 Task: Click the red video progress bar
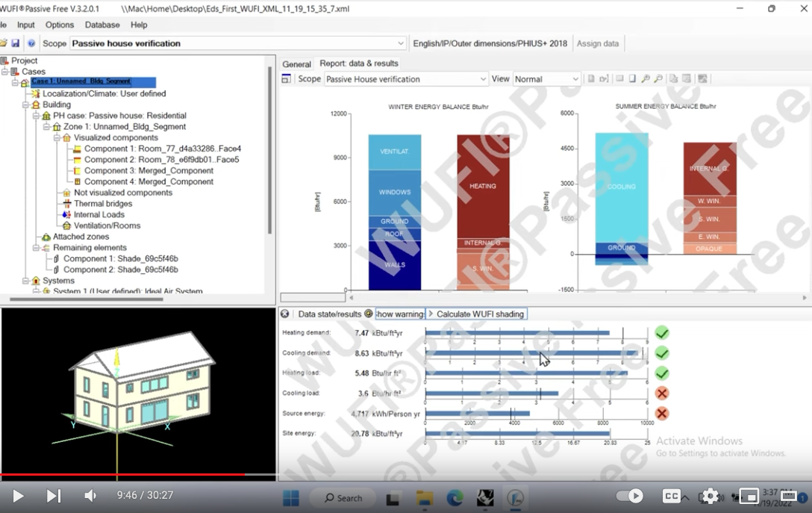119,474
